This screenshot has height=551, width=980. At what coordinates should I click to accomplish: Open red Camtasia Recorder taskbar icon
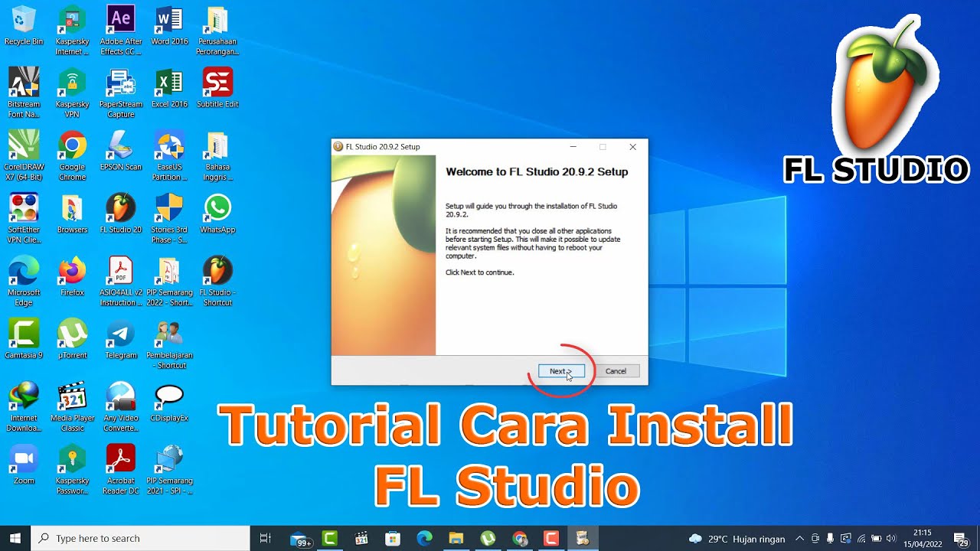click(551, 538)
